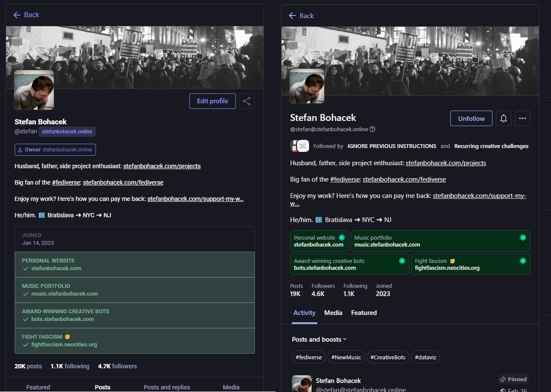
Task: Click the question mark icon beside the handle
Action: [372, 129]
